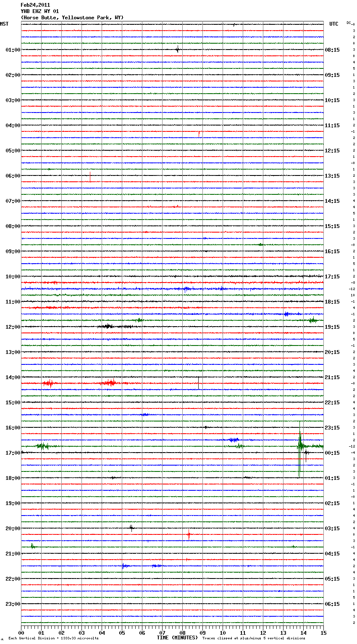357x644 pixels.
Task: Click minute tick 12 on the bottom axis
Action: [x=263, y=633]
